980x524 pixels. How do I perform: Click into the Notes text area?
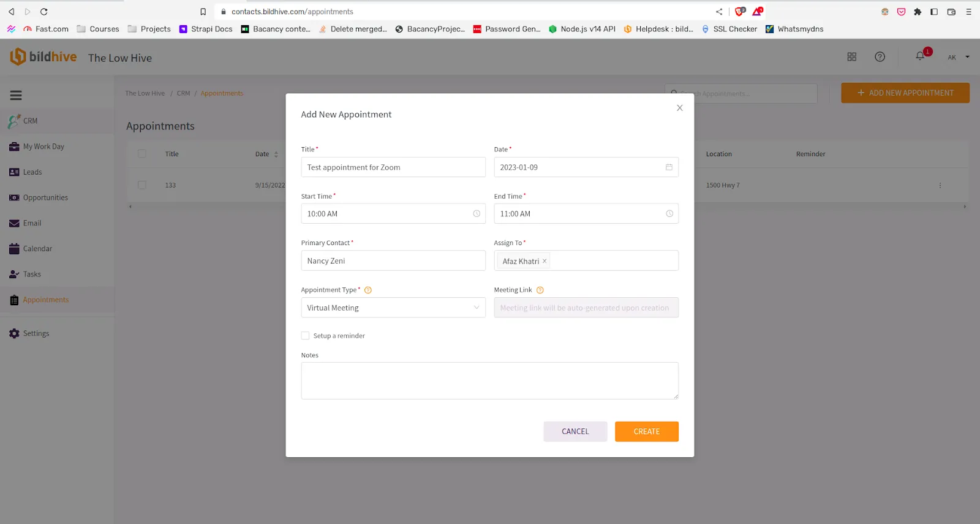pos(489,381)
